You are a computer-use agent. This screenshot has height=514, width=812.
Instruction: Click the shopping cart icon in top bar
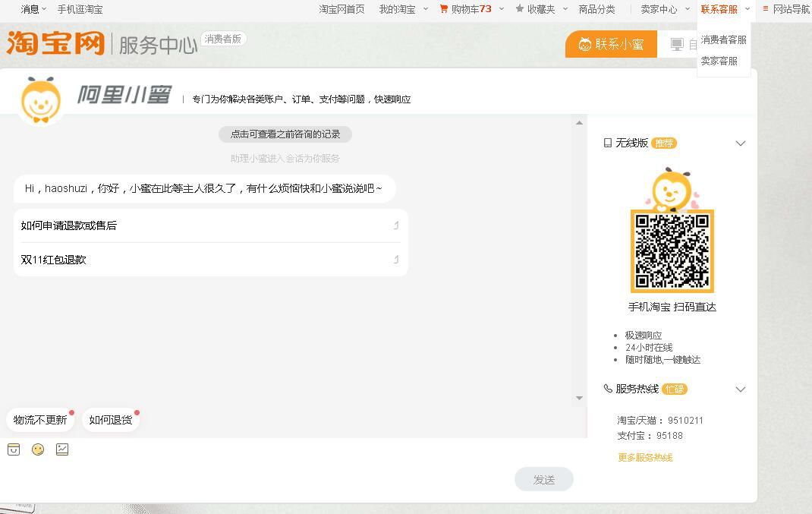pyautogui.click(x=444, y=9)
